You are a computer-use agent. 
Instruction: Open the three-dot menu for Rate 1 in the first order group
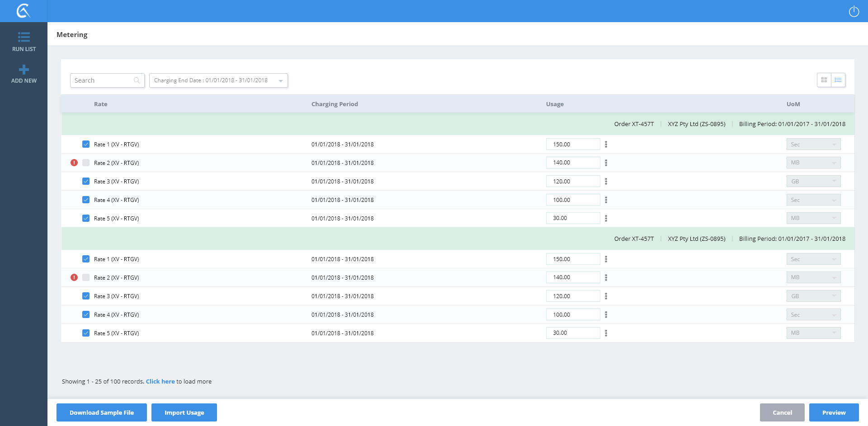(x=606, y=145)
